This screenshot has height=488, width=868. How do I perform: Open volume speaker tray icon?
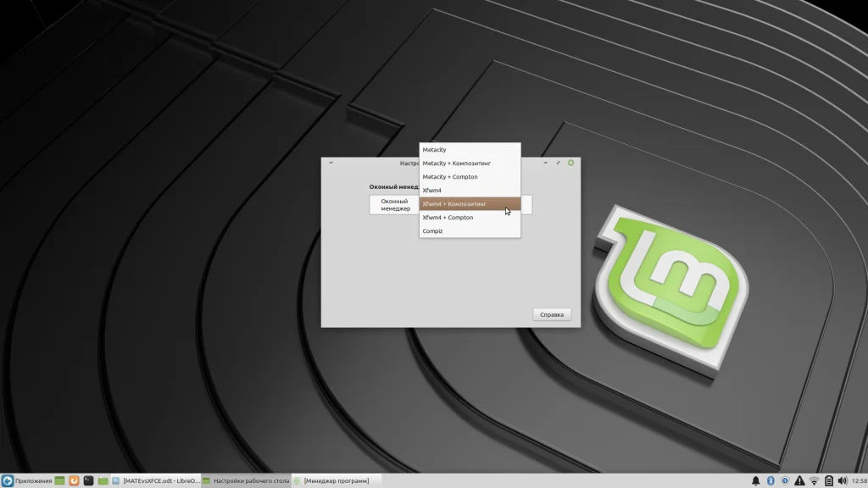(843, 481)
